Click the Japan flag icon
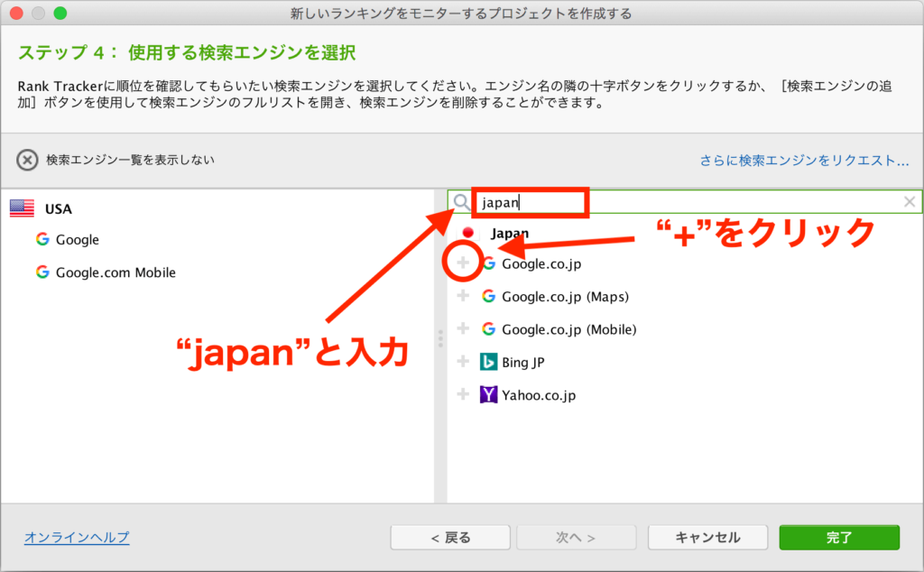 468,233
